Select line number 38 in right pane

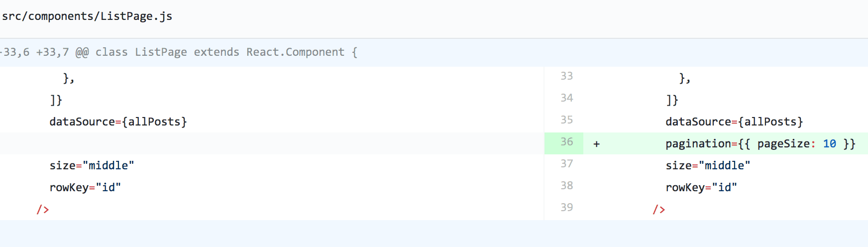[566, 186]
